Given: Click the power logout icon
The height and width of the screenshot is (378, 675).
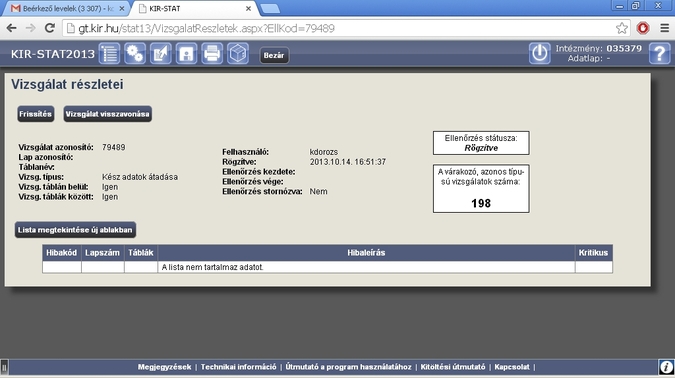Looking at the screenshot, I should [539, 54].
